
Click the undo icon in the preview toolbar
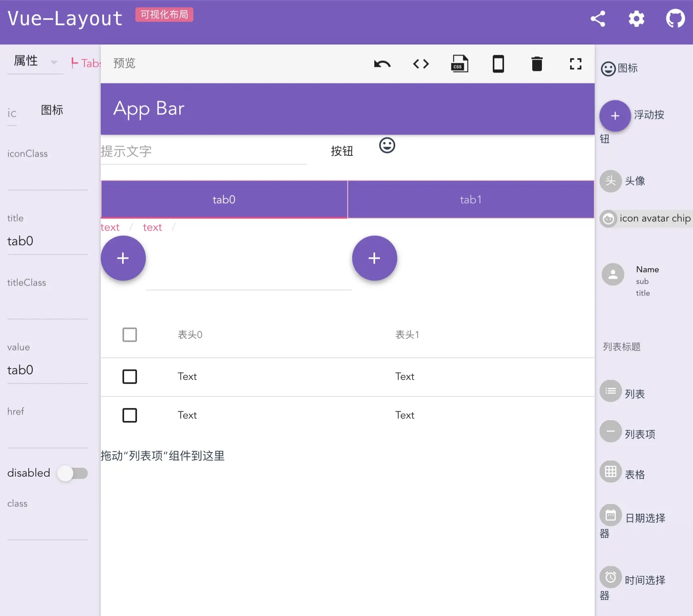tap(382, 63)
